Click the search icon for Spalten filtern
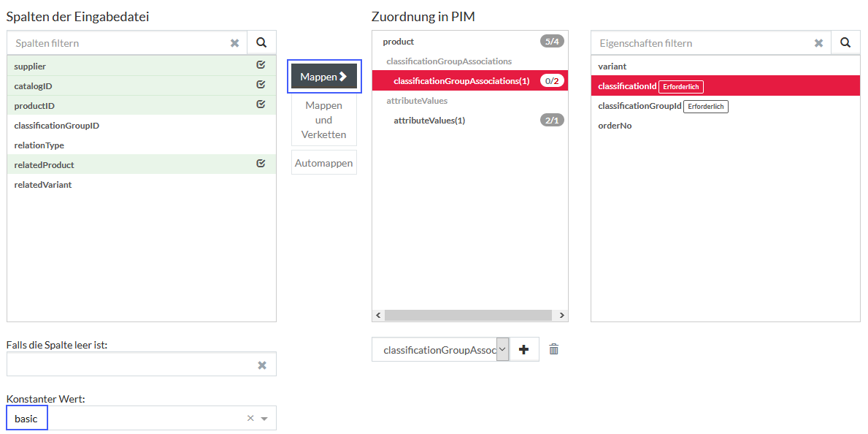 tap(261, 42)
